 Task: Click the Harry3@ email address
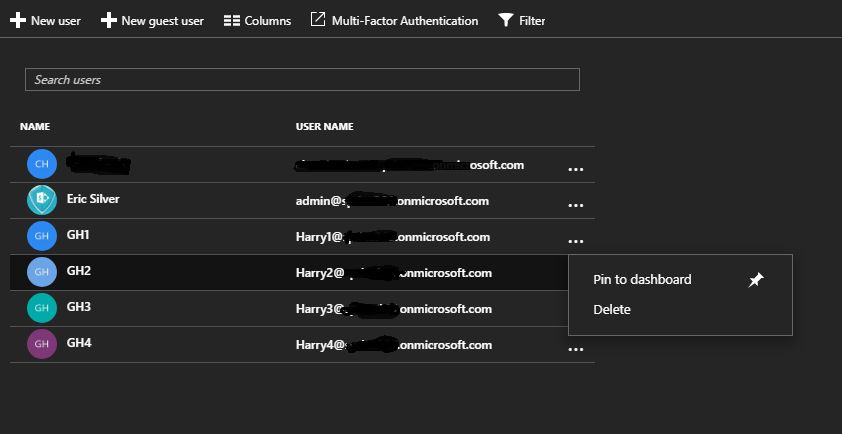pos(394,309)
